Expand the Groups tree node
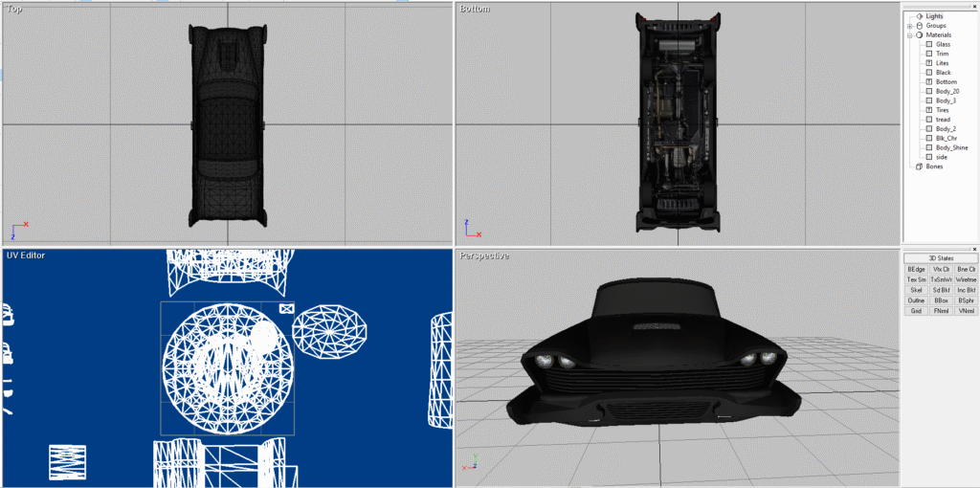This screenshot has height=488, width=980. point(909,26)
